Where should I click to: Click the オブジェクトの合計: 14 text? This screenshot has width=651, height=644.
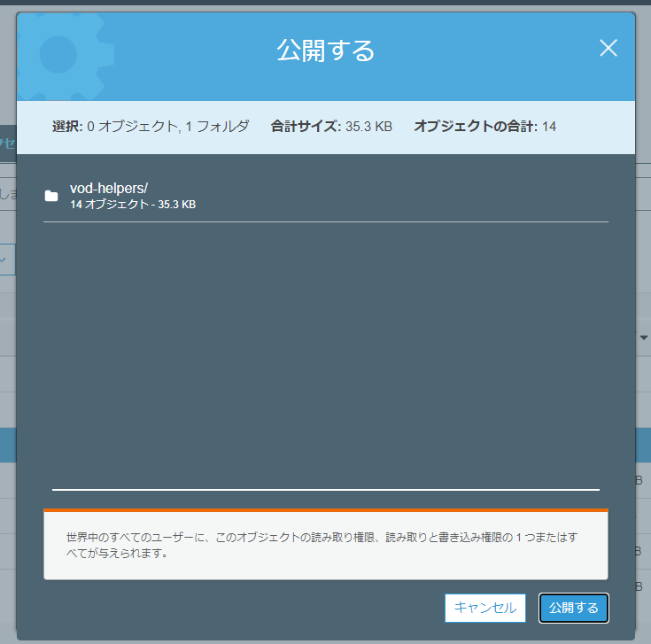pyautogui.click(x=485, y=126)
